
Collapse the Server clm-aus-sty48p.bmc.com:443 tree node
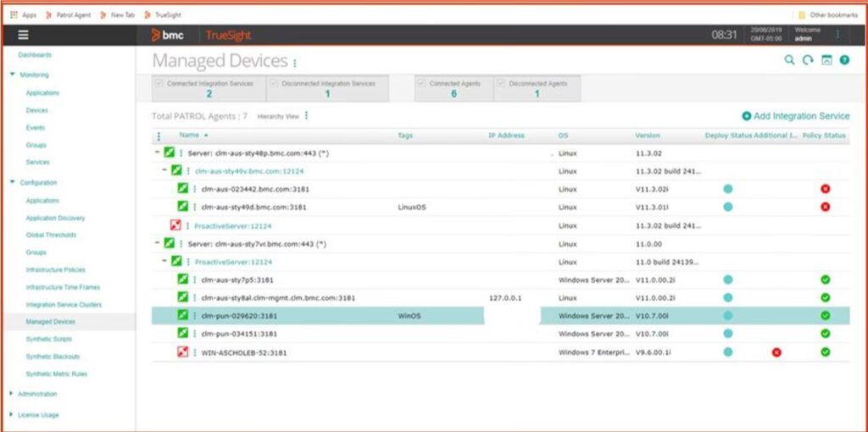pyautogui.click(x=158, y=152)
